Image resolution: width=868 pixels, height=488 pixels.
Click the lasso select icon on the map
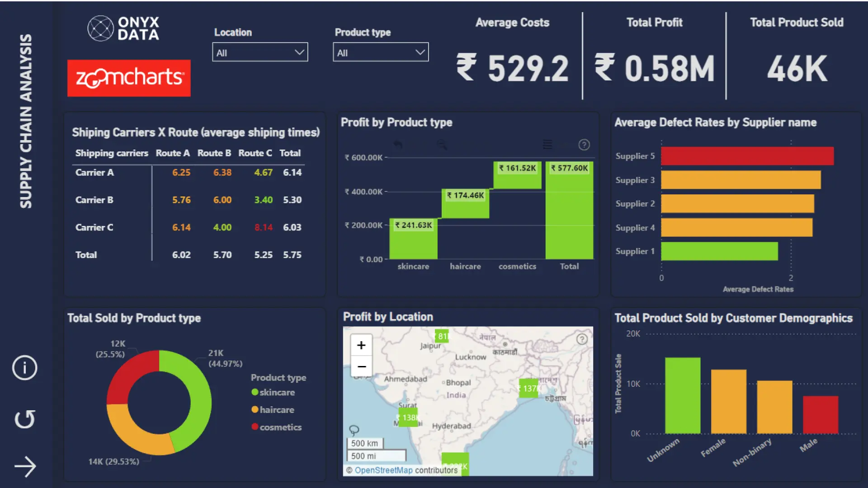click(x=354, y=430)
